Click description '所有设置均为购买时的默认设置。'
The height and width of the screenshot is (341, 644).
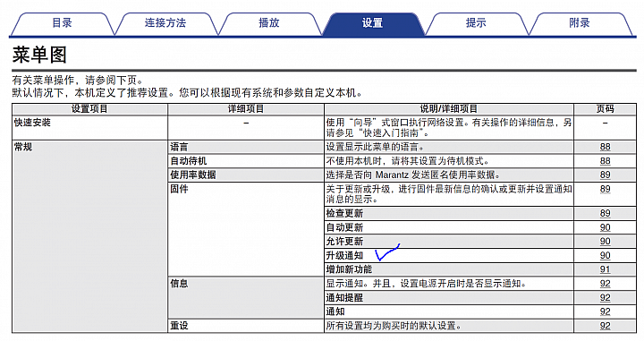pyautogui.click(x=394, y=326)
